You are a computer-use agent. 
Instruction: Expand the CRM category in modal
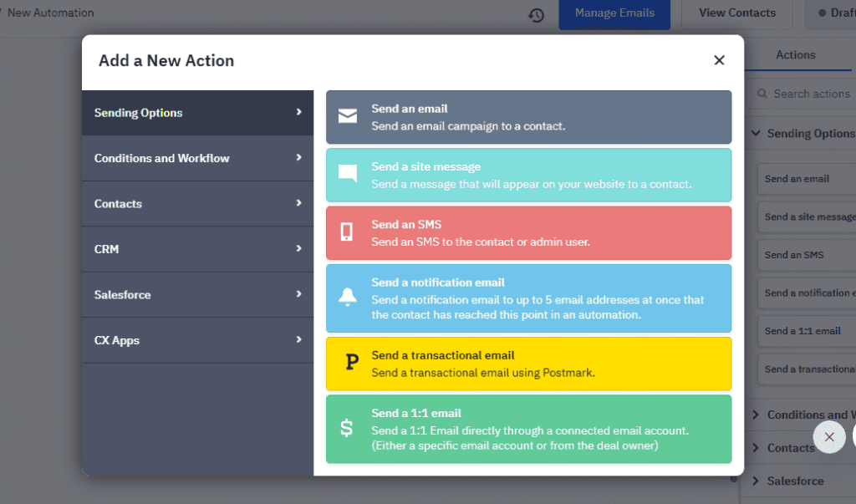197,249
